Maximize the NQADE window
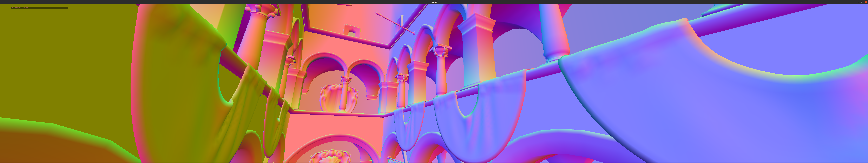 (x=862, y=2)
